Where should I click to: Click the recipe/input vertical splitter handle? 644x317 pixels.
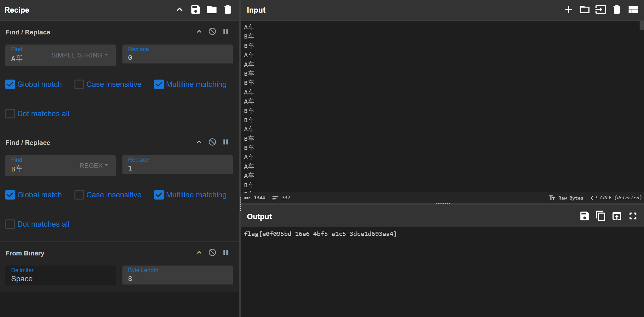coord(240,204)
